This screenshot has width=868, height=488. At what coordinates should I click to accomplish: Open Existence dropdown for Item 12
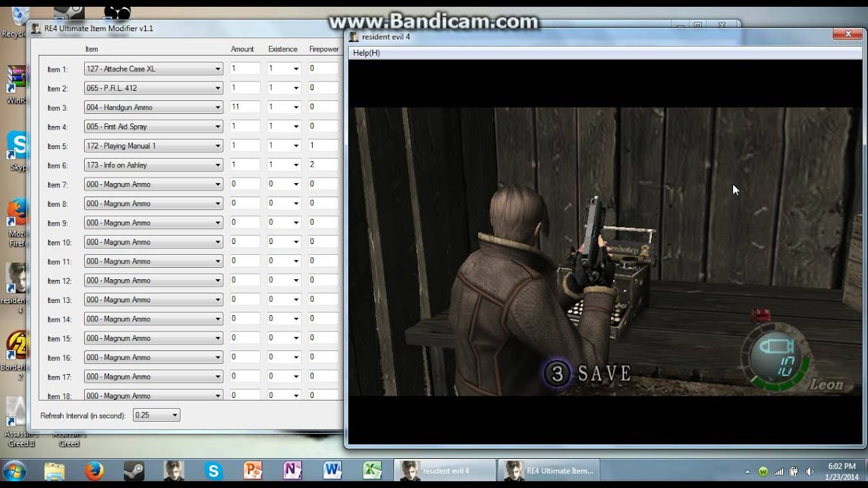click(x=283, y=280)
